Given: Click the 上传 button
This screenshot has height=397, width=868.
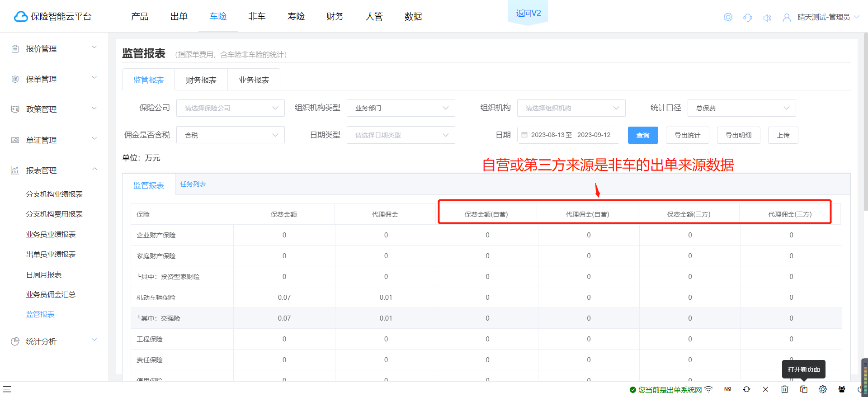Looking at the screenshot, I should tap(783, 135).
